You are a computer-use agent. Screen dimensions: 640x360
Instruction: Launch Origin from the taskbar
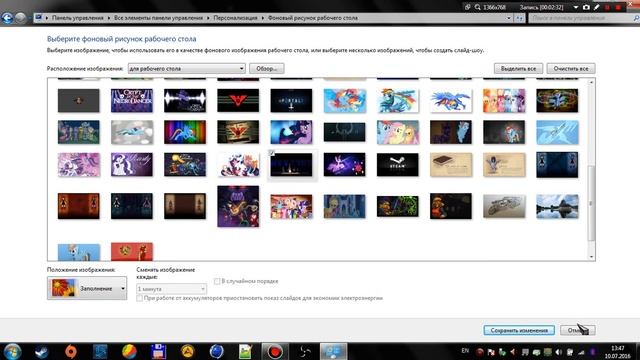point(71,351)
